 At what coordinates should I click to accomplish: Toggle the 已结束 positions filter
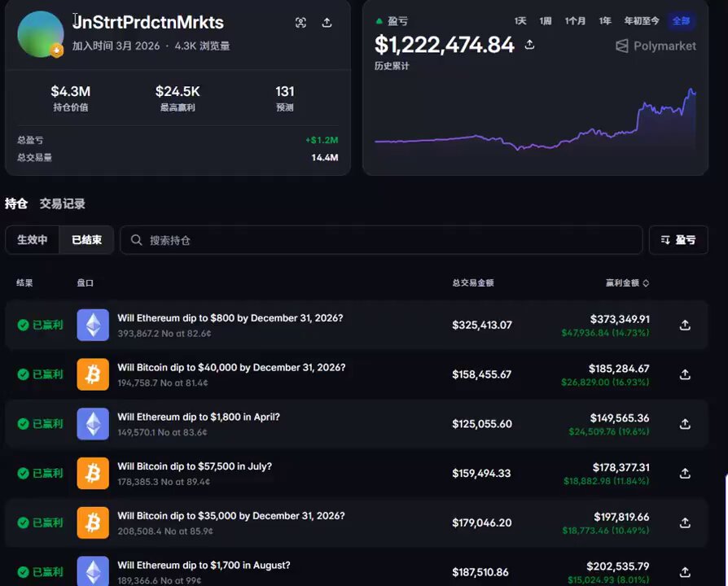(86, 240)
